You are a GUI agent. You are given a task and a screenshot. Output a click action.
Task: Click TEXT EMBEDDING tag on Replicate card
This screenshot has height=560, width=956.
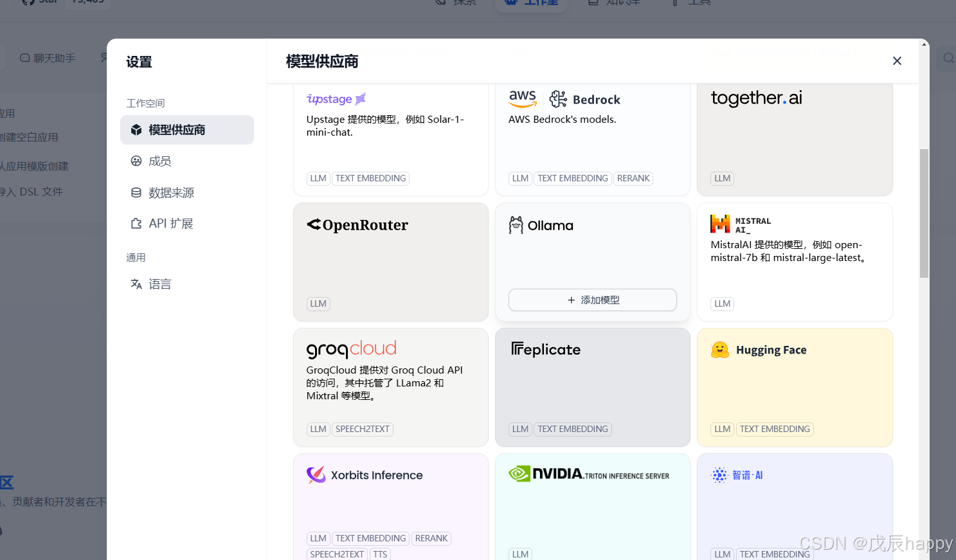tap(573, 429)
